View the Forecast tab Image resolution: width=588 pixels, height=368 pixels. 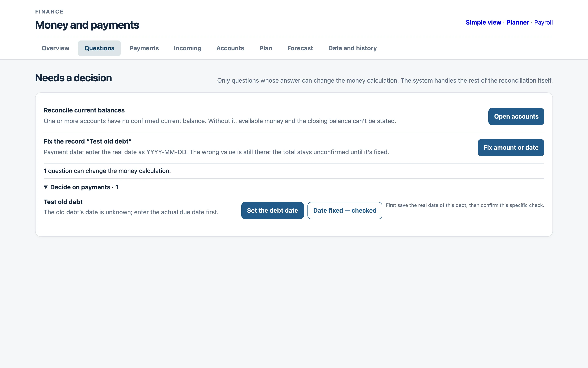click(x=300, y=48)
